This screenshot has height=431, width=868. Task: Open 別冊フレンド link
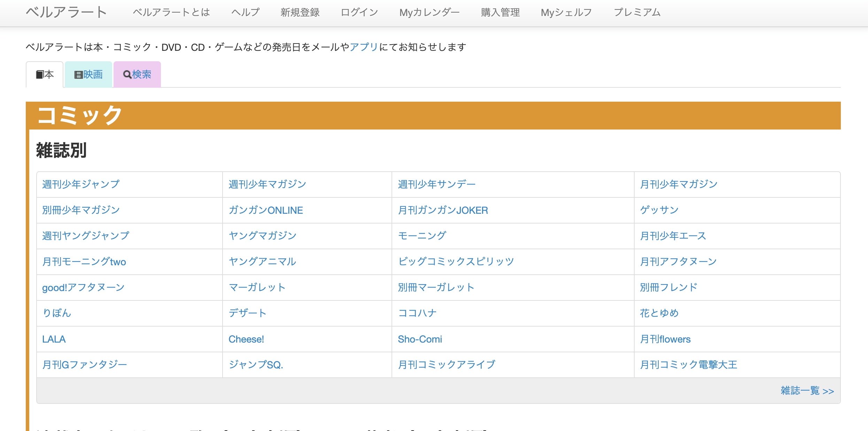coord(669,287)
